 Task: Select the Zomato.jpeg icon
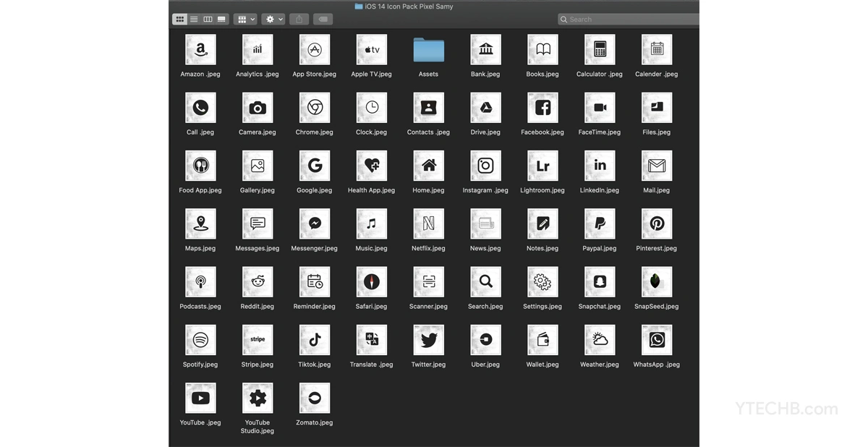315,399
